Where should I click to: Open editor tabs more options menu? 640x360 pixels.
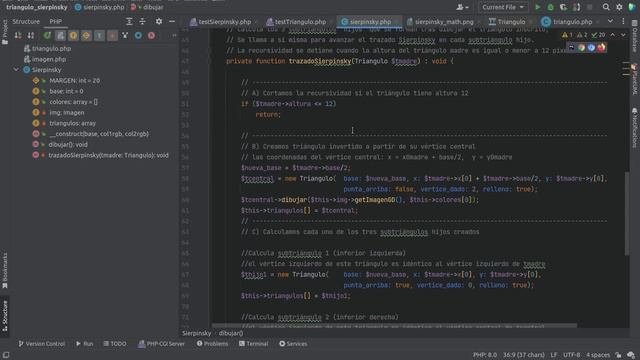click(623, 21)
